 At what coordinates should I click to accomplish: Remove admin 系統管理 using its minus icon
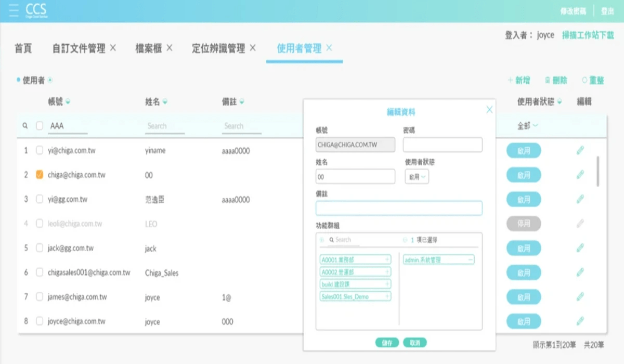(470, 259)
